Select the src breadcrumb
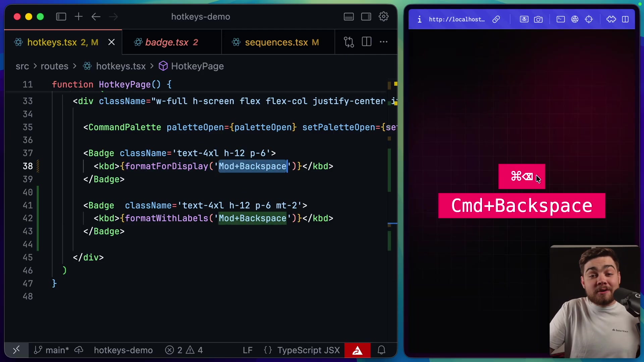 pyautogui.click(x=22, y=66)
